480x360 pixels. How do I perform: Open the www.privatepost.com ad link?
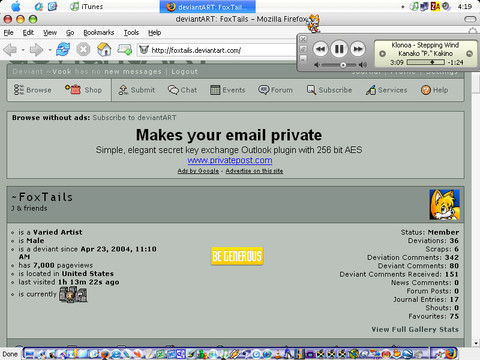(x=230, y=160)
